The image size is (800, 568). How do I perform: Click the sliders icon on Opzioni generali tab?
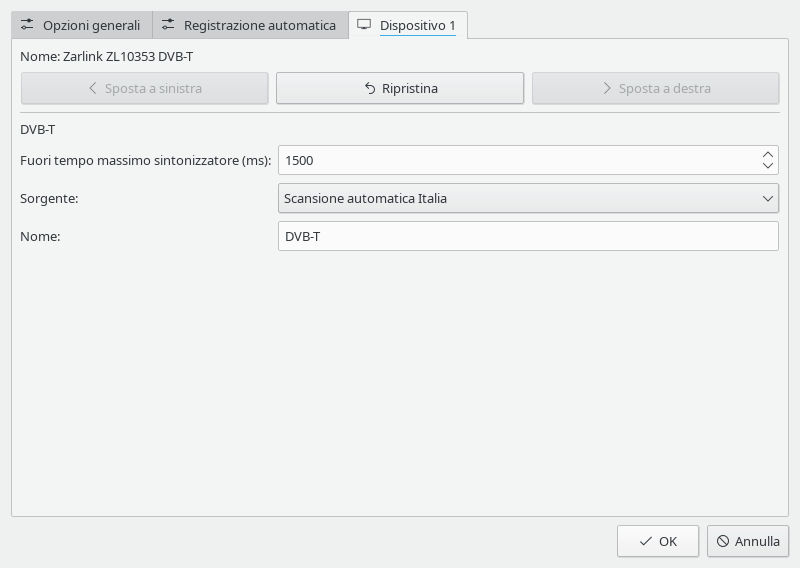(27, 24)
